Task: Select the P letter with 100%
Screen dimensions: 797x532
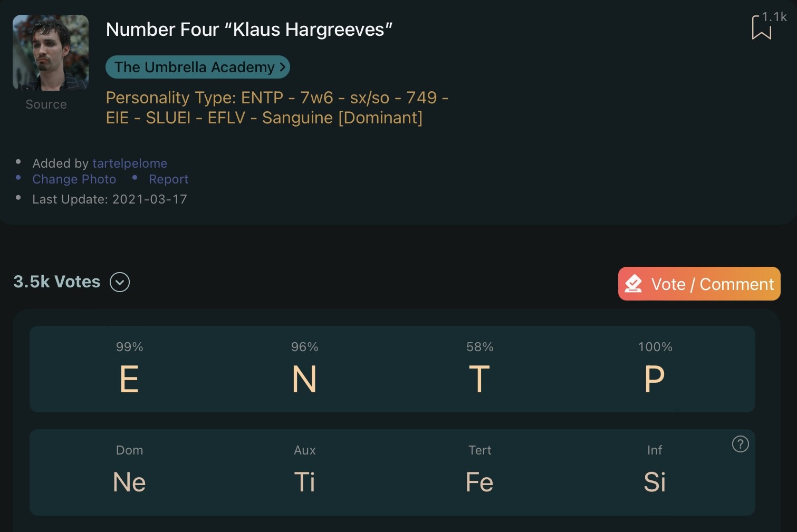Action: click(x=655, y=379)
